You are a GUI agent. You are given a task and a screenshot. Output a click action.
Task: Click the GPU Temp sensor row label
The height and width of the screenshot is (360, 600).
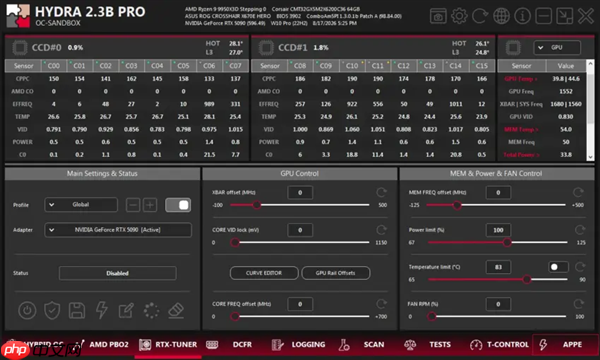521,79
